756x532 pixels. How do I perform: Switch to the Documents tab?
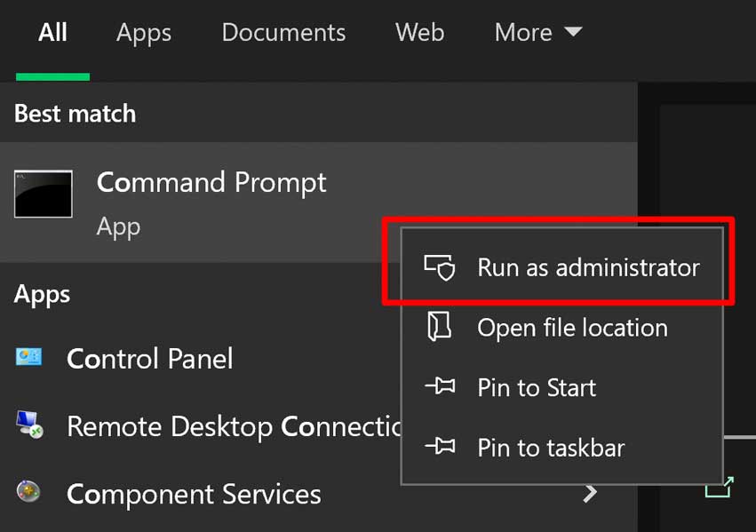283,32
